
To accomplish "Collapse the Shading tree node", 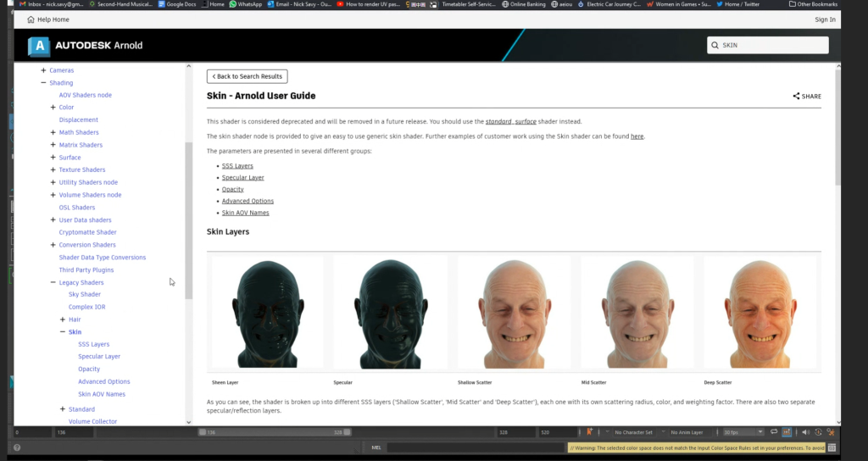I will click(43, 82).
